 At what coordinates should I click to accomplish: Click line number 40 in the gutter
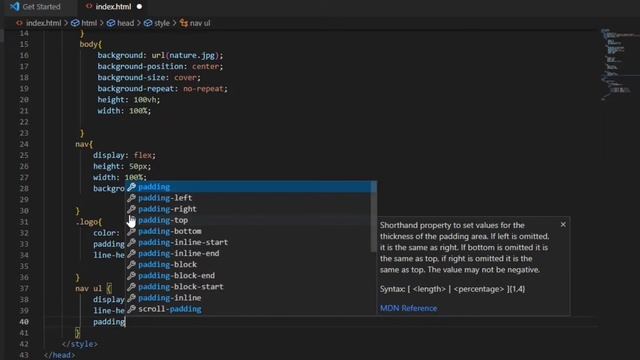pyautogui.click(x=24, y=322)
